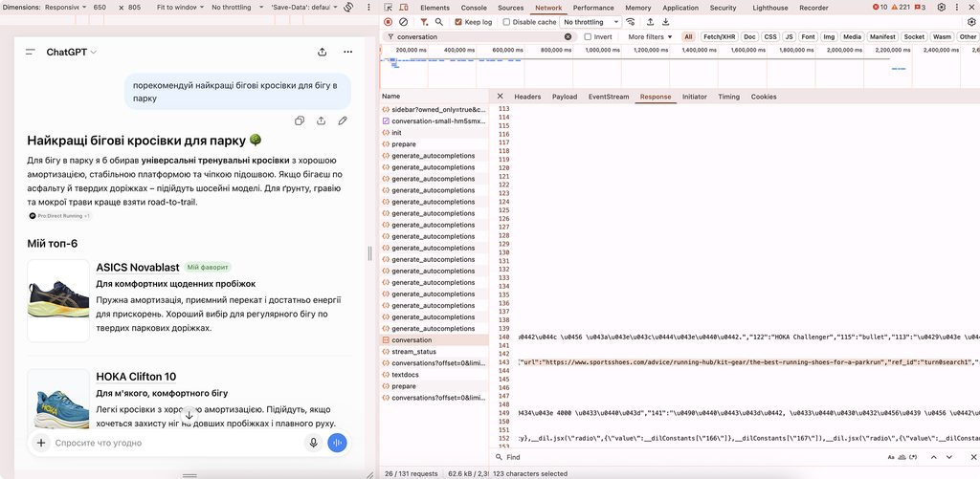This screenshot has width=980, height=479.
Task: Open the ASICS Novablast product link
Action: [x=138, y=268]
